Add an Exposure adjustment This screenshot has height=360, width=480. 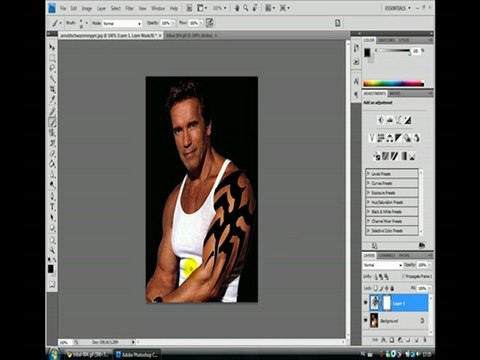408,120
